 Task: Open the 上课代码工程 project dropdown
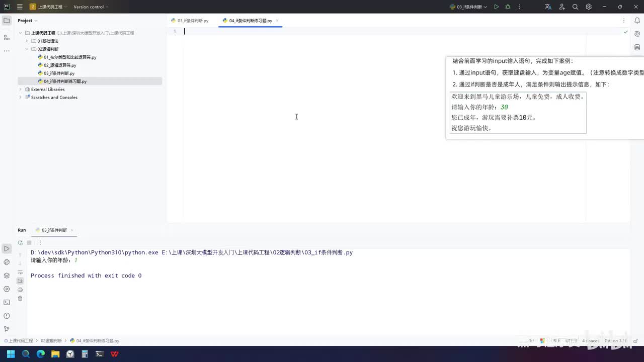(x=48, y=7)
